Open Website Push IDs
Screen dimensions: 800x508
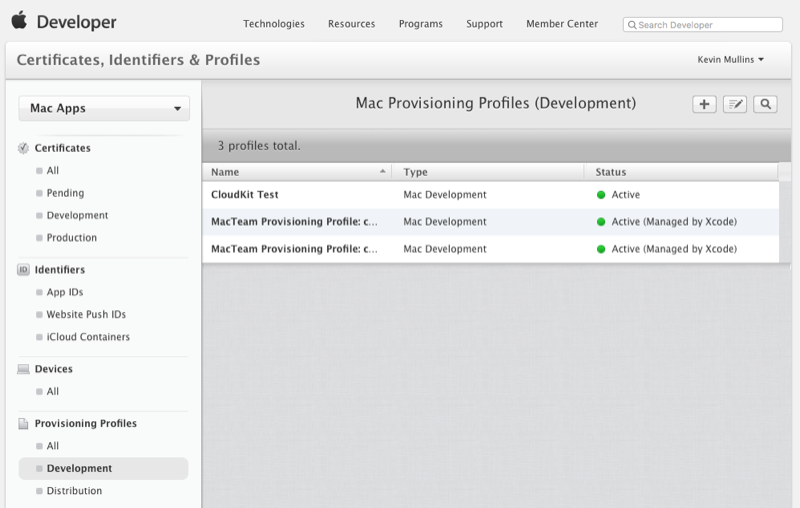pyautogui.click(x=86, y=315)
